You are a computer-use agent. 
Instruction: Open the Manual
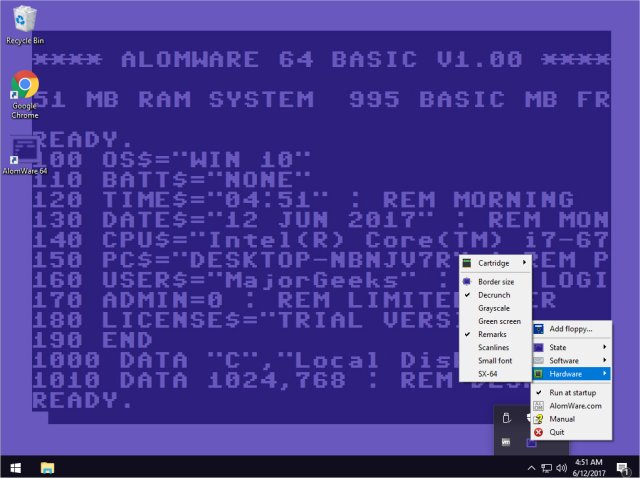tap(572, 419)
